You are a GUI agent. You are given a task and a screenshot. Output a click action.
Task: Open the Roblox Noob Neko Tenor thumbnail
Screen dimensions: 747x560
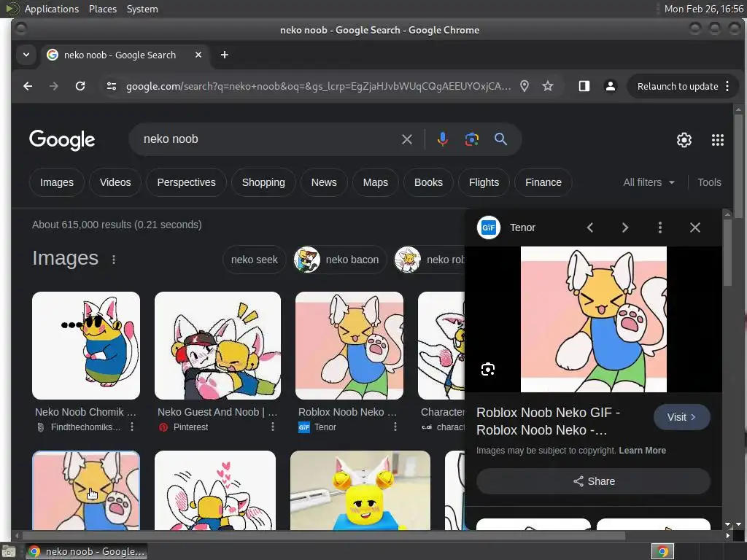(349, 346)
